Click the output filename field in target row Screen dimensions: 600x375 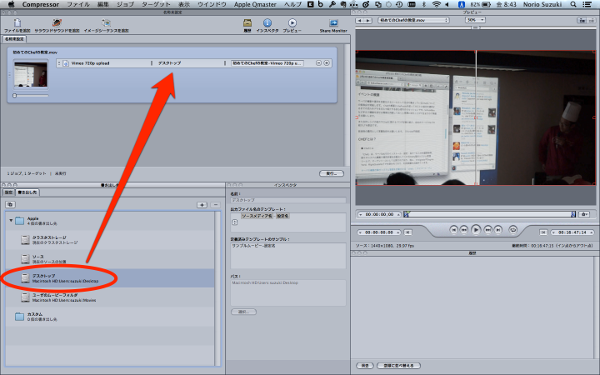pos(267,63)
